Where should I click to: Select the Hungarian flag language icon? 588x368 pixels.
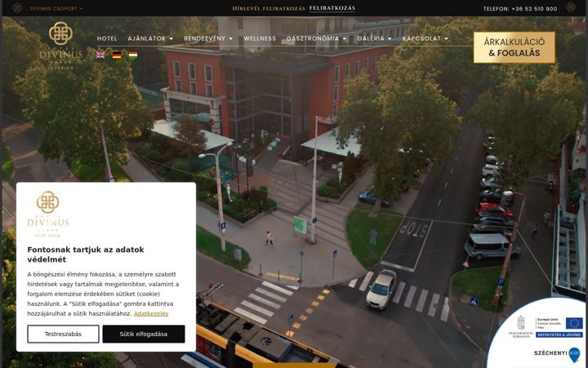click(133, 56)
